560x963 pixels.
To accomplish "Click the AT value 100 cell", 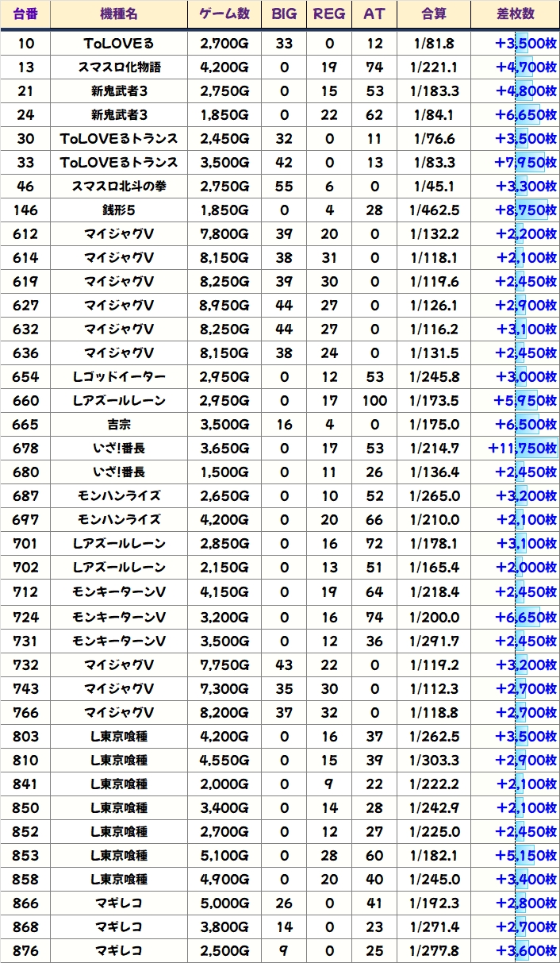I will pyautogui.click(x=375, y=401).
